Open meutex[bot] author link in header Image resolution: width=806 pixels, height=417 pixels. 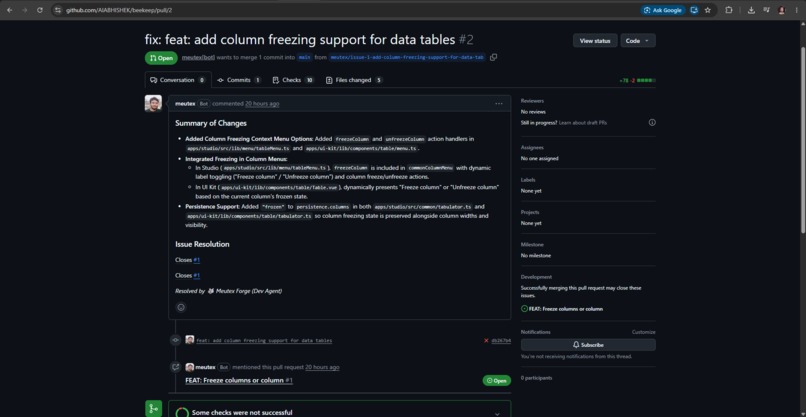[x=198, y=58]
